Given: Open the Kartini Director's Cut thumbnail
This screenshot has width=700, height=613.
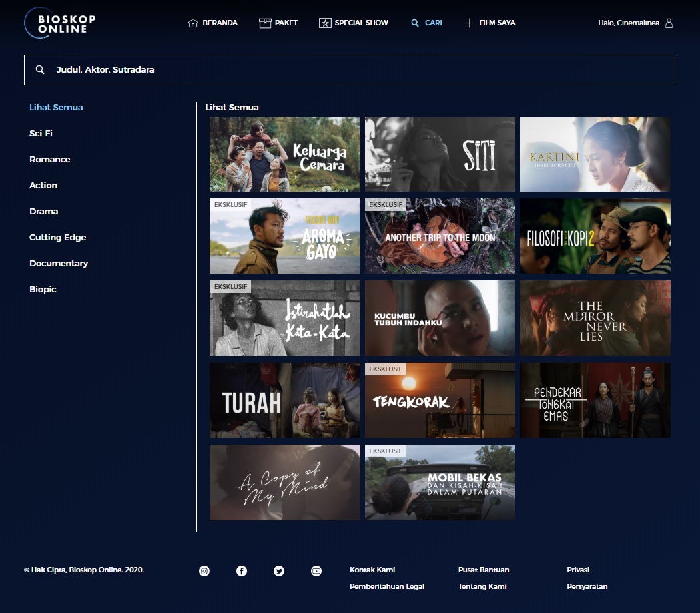Looking at the screenshot, I should coord(595,154).
